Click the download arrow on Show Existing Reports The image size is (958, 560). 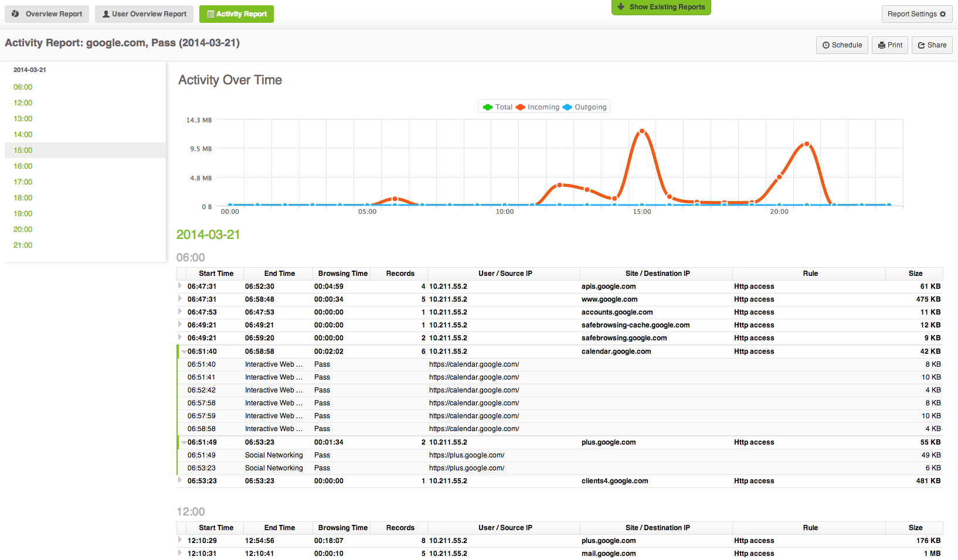coord(621,7)
